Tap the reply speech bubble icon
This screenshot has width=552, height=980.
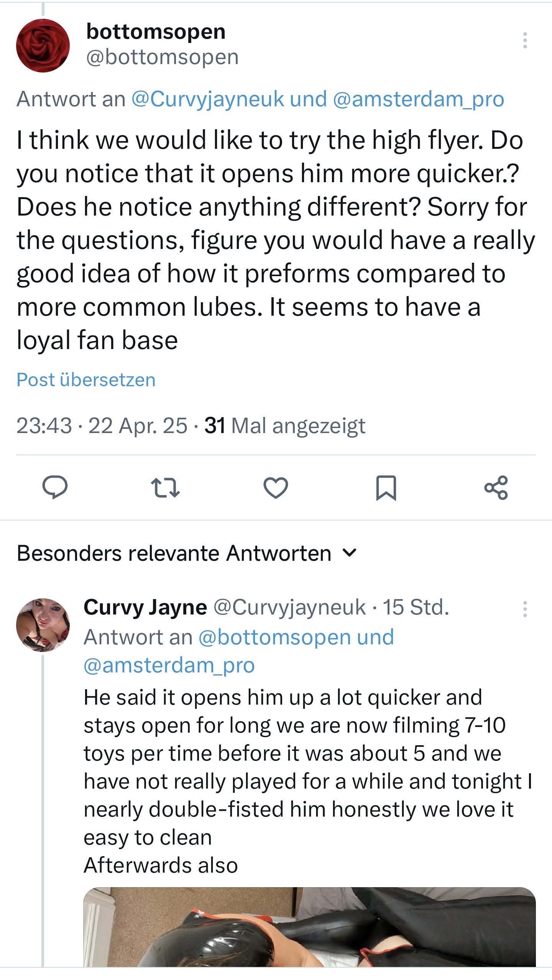pos(55,487)
